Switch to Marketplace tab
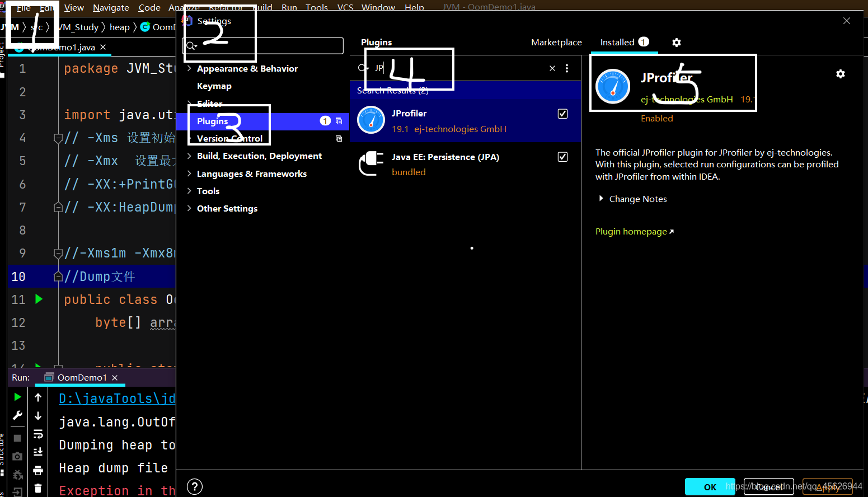The height and width of the screenshot is (497, 868). [x=556, y=43]
